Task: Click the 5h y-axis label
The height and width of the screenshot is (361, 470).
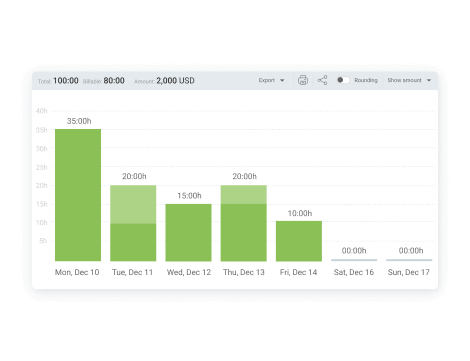Action: 43,241
